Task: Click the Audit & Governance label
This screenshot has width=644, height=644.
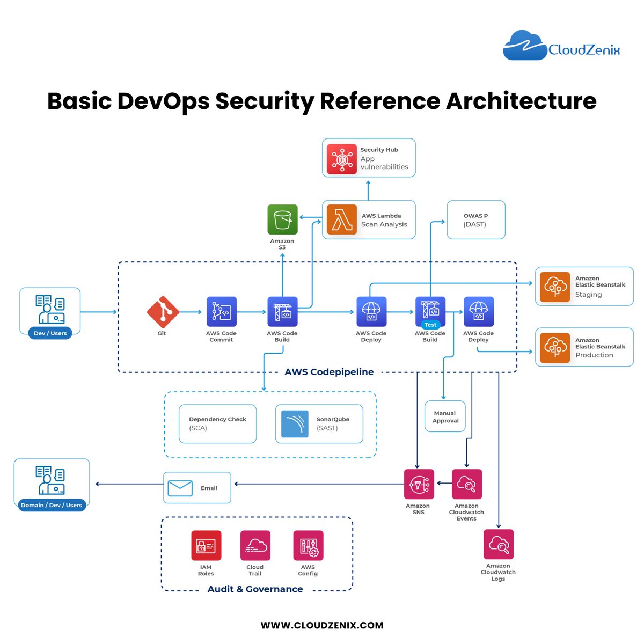Action: tap(255, 589)
